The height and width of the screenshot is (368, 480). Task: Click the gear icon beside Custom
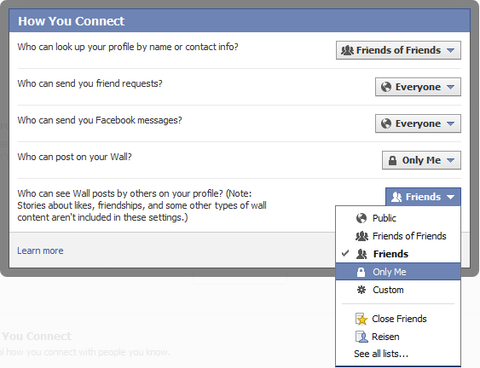click(361, 290)
